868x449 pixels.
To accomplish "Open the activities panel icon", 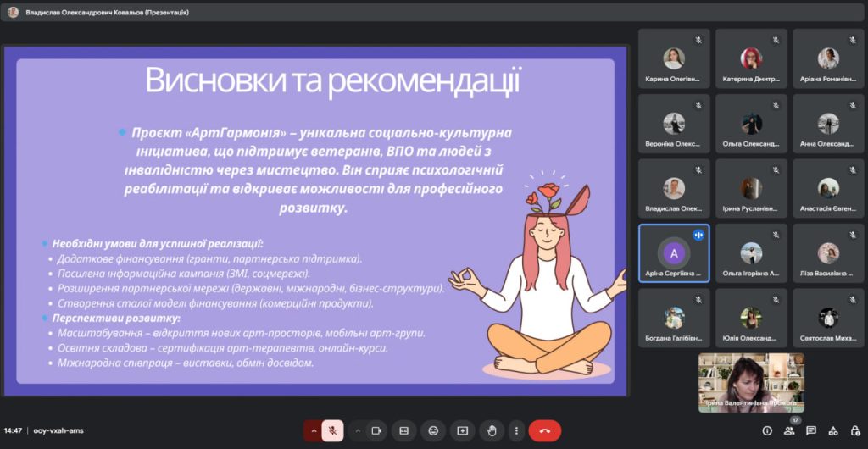I will point(833,430).
